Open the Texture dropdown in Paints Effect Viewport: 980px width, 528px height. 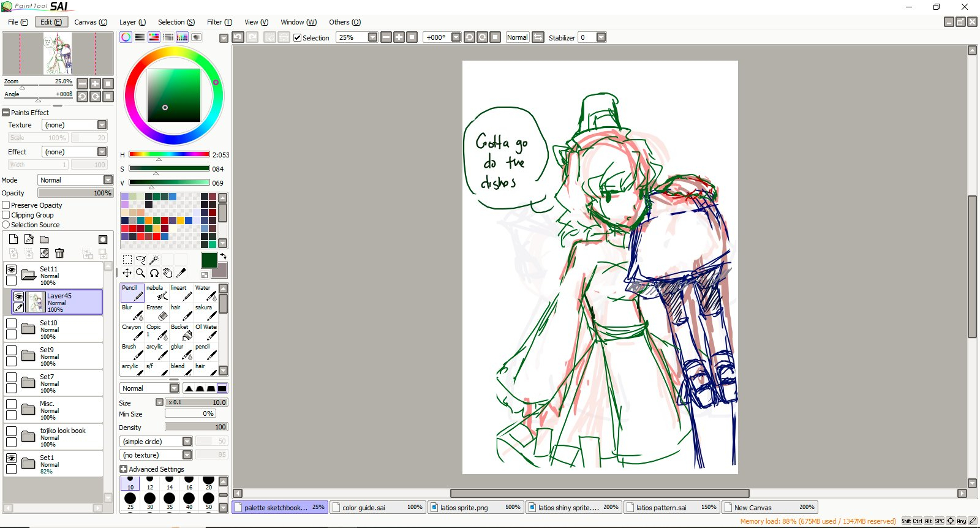(102, 125)
